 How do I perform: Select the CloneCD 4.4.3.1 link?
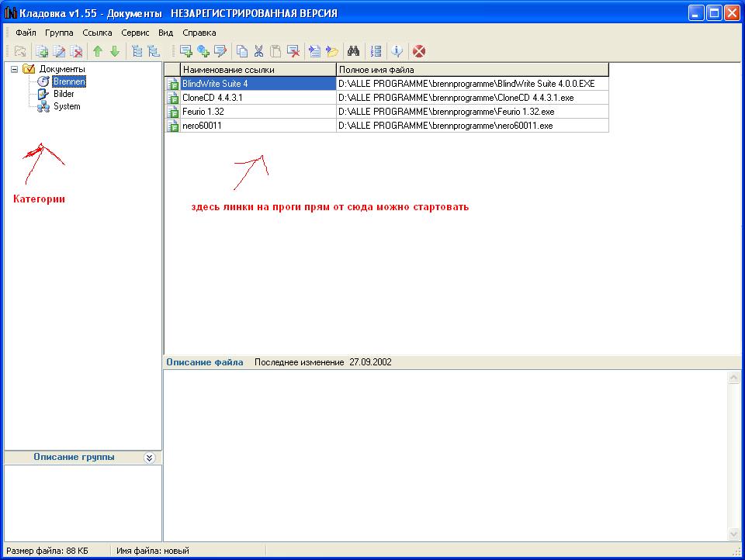tap(258, 98)
